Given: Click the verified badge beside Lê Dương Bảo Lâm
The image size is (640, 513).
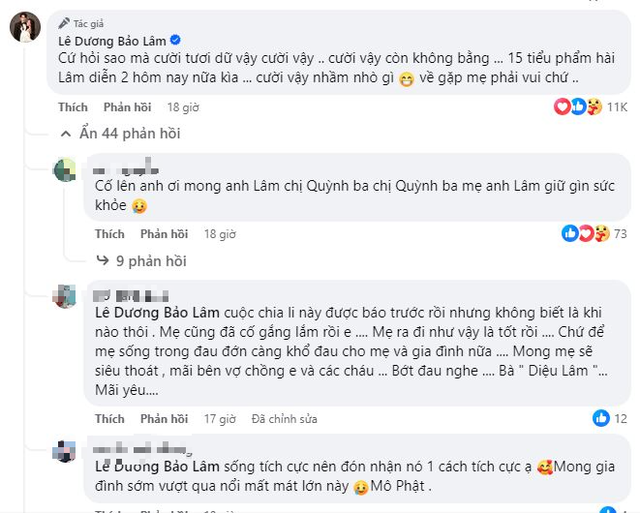Looking at the screenshot, I should pos(176,40).
